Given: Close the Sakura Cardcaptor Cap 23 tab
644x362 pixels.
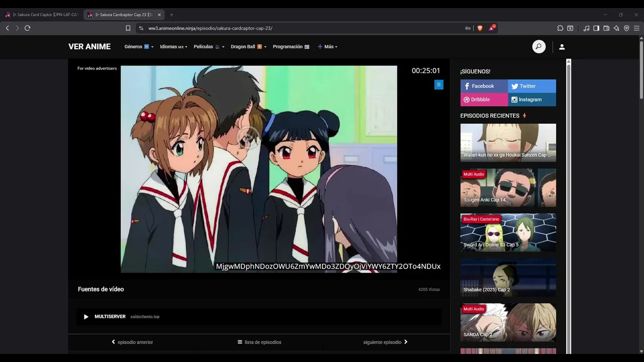Looking at the screenshot, I should pos(159,15).
